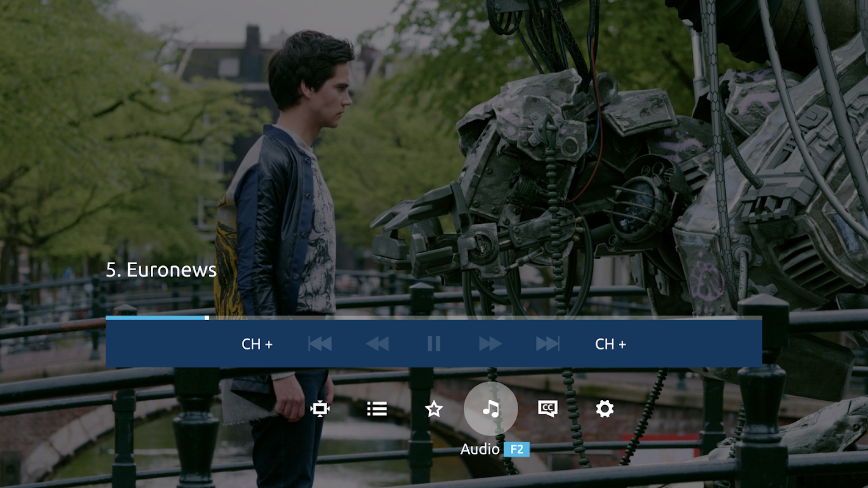Click the CH + button left of skip-previous
868x488 pixels.
pyautogui.click(x=257, y=344)
